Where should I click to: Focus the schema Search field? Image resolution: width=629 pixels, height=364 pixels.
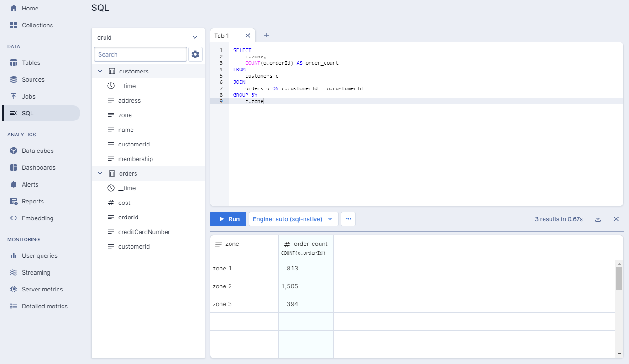[x=140, y=54]
